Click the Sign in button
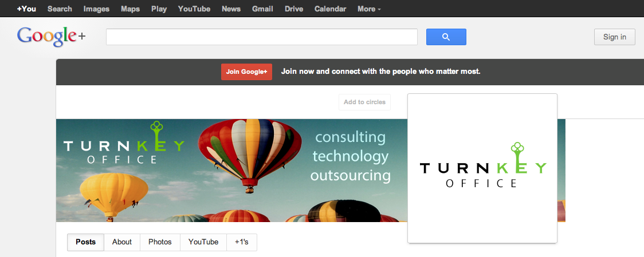The image size is (644, 257). coord(614,37)
